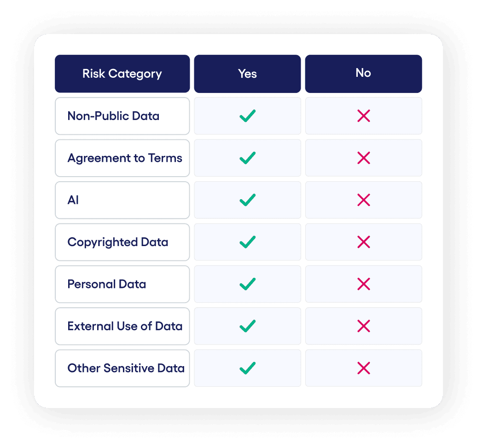Select the Copyrighted Data category label
This screenshot has height=448, width=483.
(x=118, y=242)
